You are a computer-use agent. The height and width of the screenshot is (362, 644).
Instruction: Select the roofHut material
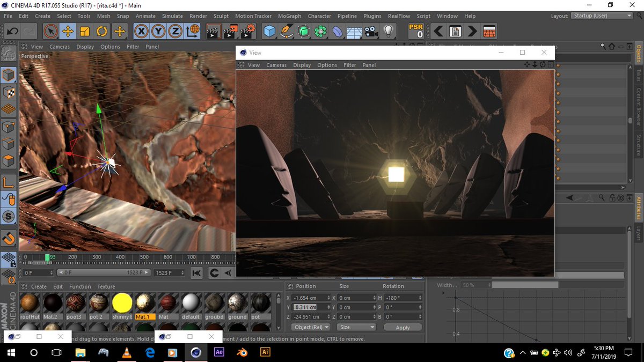click(x=30, y=307)
